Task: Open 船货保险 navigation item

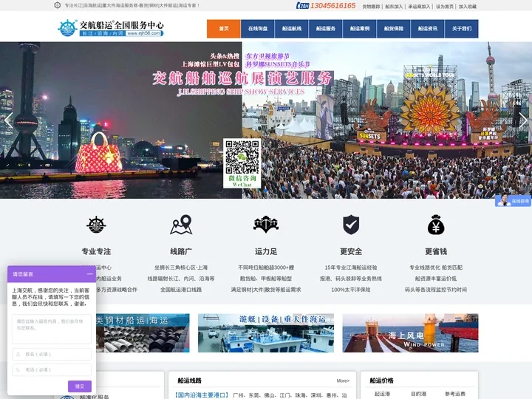Action: coord(394,29)
